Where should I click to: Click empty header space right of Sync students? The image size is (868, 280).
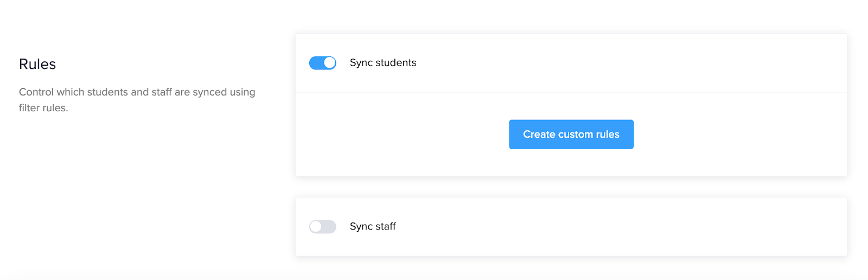[x=629, y=63]
